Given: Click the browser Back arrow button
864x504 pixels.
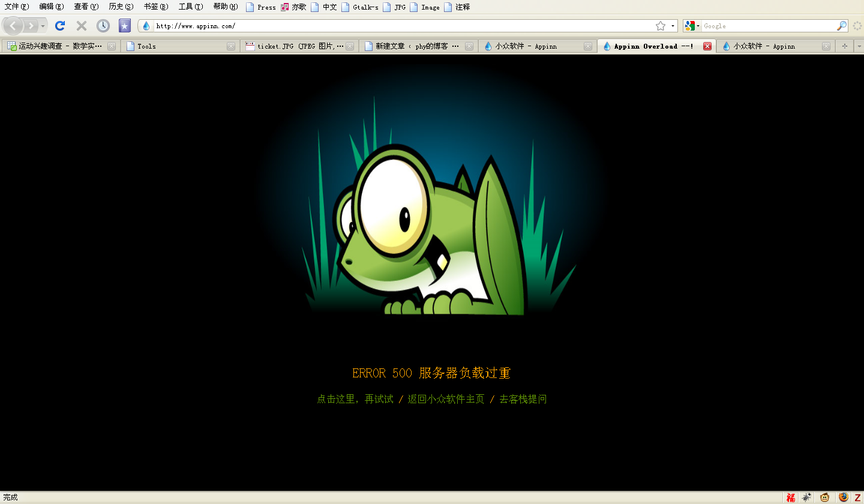Looking at the screenshot, I should click(13, 26).
